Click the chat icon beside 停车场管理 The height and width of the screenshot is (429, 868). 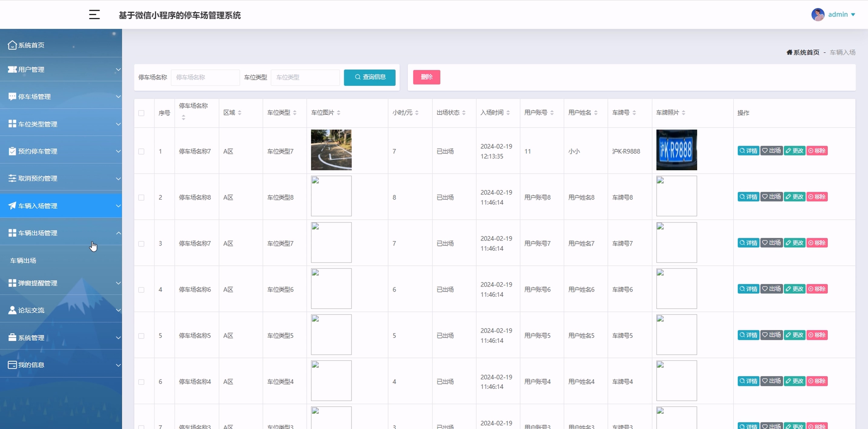12,97
